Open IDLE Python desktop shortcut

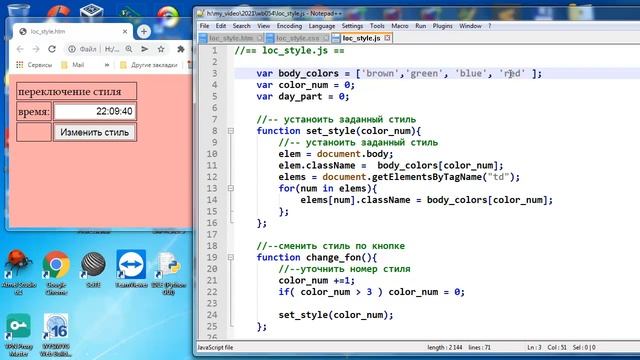pyautogui.click(x=169, y=273)
